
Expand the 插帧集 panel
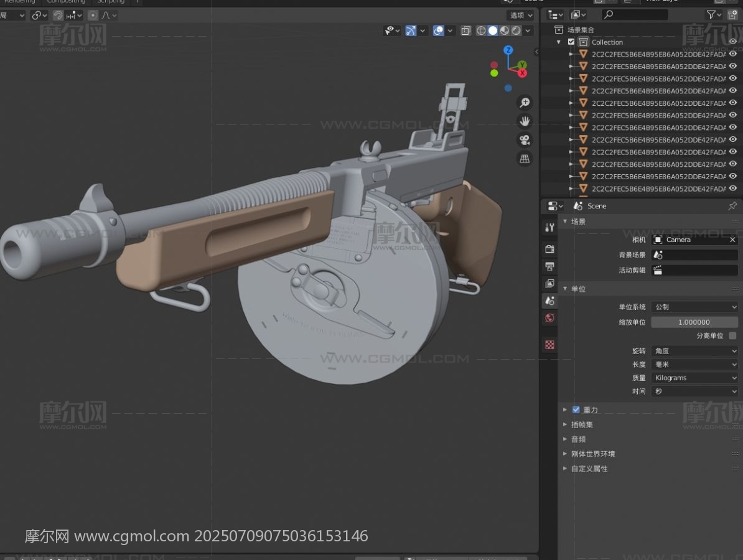[565, 424]
